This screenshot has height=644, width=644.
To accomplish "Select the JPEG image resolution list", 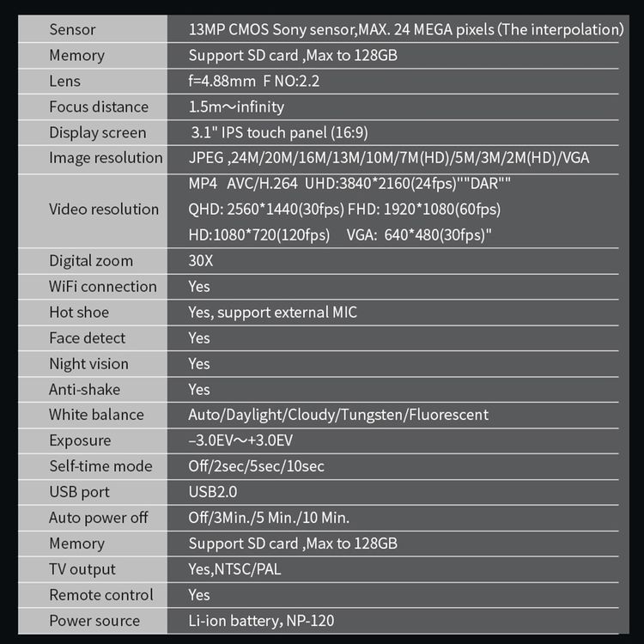I will click(388, 158).
